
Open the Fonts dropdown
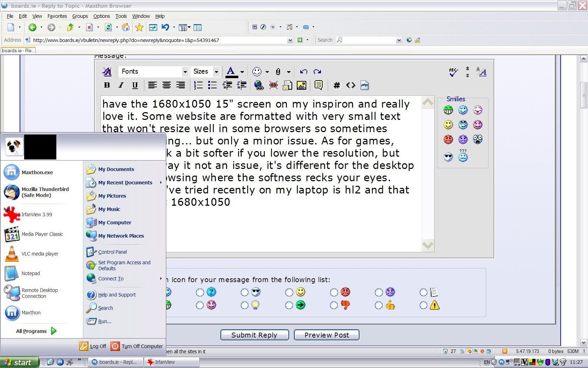click(x=185, y=71)
